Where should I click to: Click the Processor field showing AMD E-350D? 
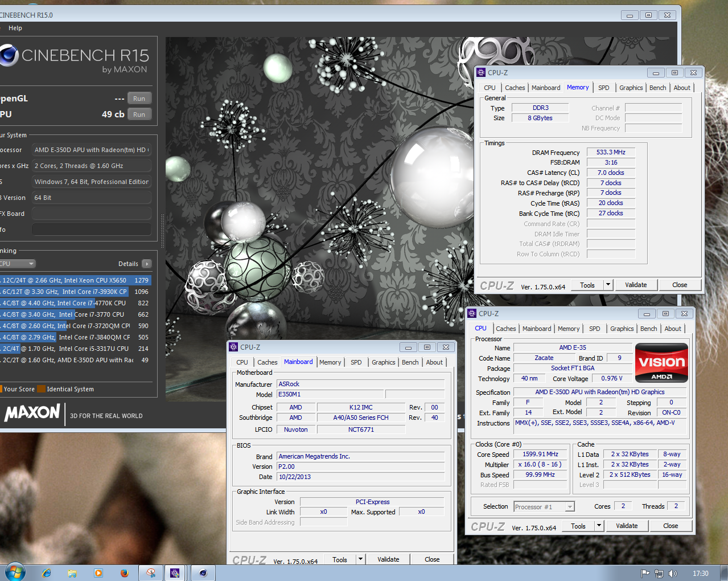92,150
